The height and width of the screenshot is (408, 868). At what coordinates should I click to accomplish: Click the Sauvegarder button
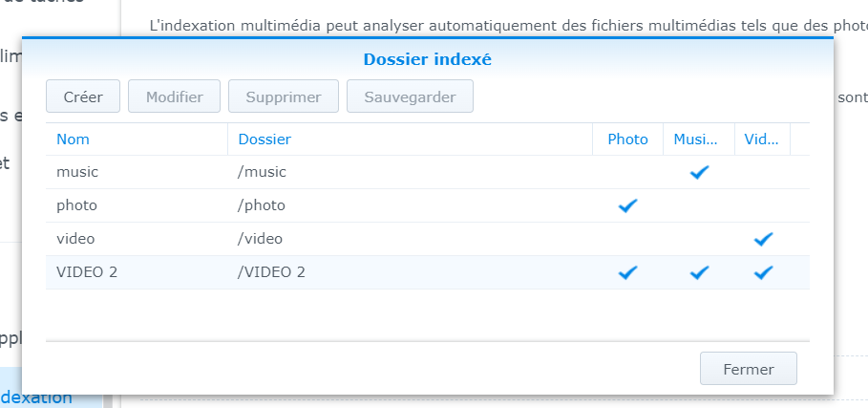(410, 97)
